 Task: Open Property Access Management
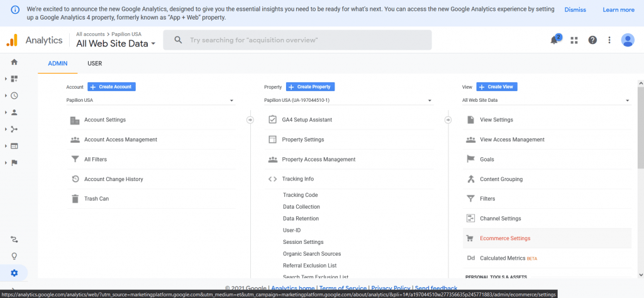click(x=319, y=159)
